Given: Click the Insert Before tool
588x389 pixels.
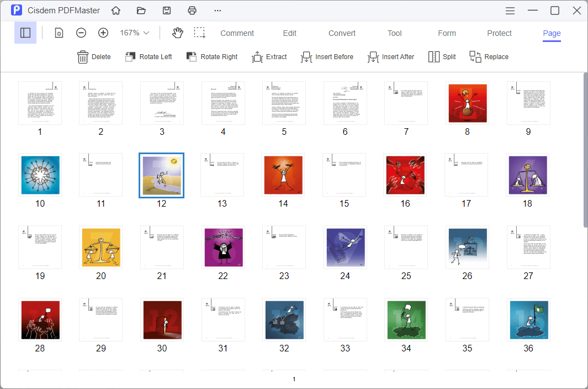Looking at the screenshot, I should (x=327, y=56).
